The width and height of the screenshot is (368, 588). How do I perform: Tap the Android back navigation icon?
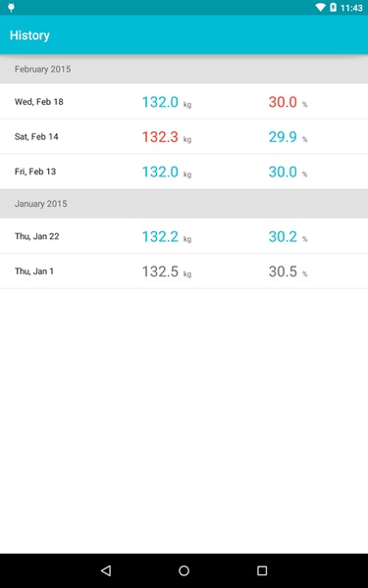(106, 570)
